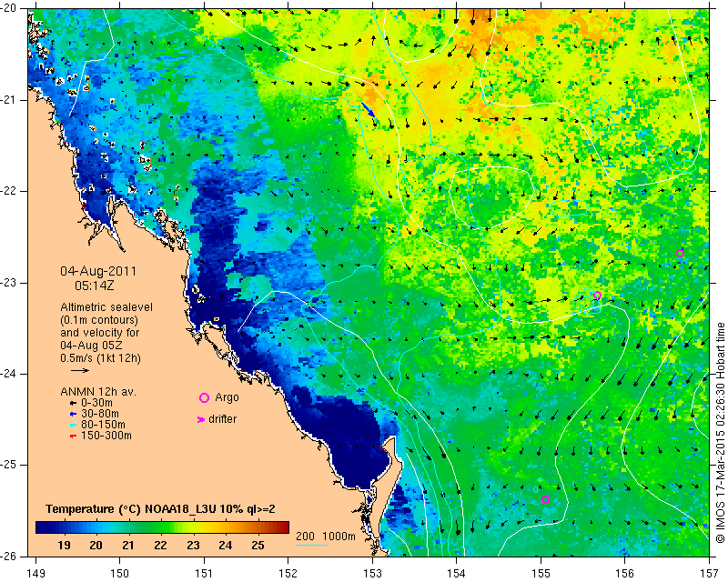Click the red 150-300m legend symbol
Screen dimensions: 728x582
pos(73,436)
